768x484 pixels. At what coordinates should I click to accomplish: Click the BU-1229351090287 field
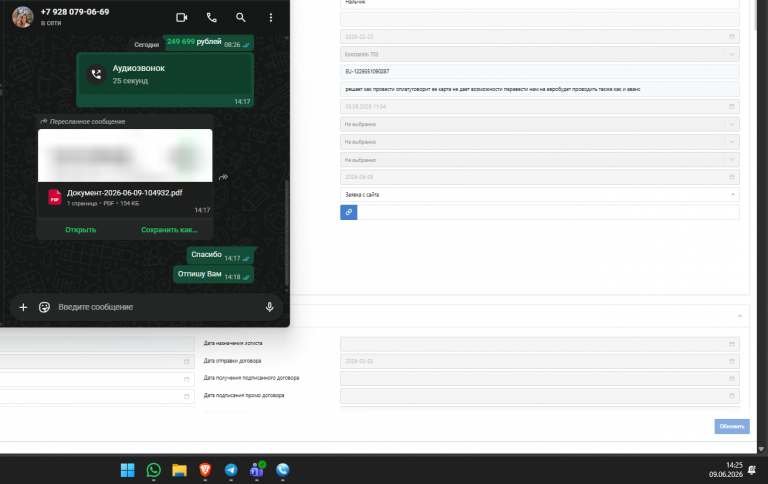(x=540, y=72)
